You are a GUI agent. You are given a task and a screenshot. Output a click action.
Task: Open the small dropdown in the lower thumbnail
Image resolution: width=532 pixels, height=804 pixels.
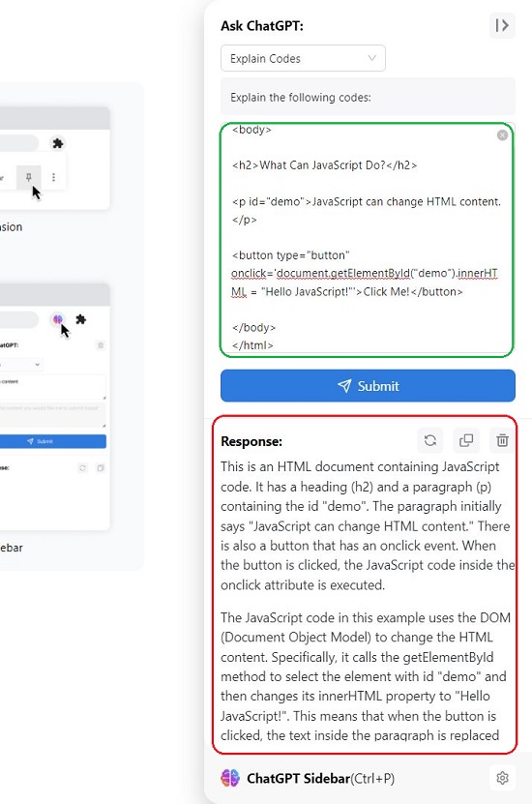[21, 365]
